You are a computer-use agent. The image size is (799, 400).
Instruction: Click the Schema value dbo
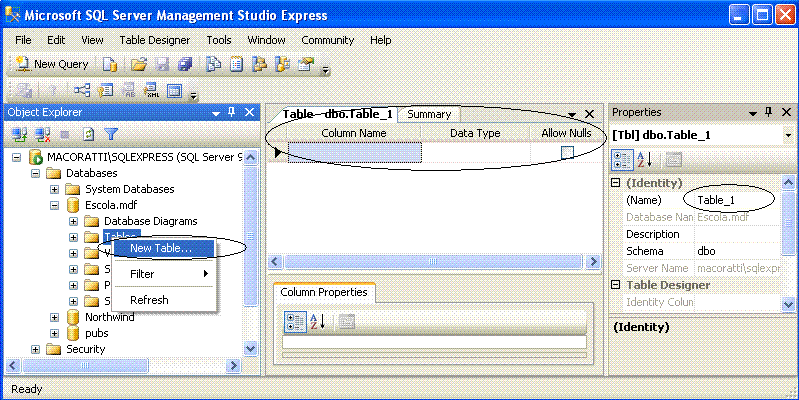(x=737, y=251)
